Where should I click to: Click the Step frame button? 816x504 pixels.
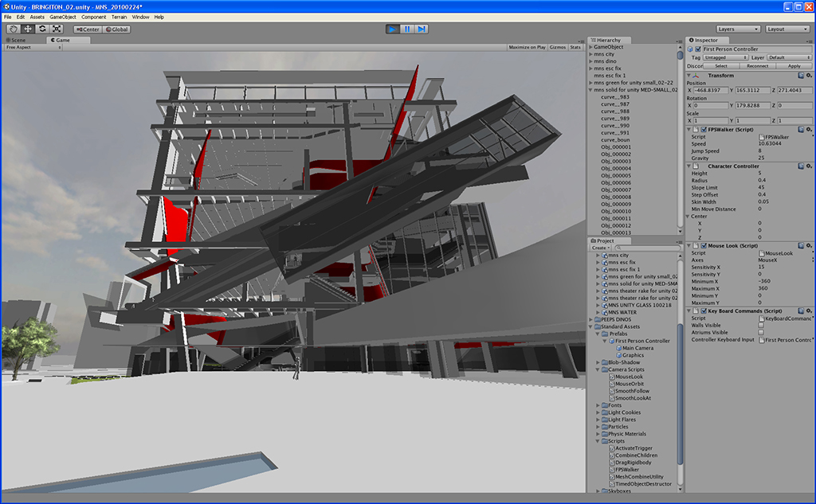pos(422,29)
